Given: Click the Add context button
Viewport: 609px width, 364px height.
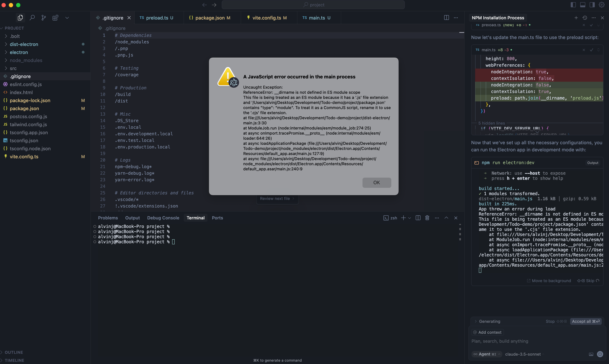Looking at the screenshot, I should (487, 332).
